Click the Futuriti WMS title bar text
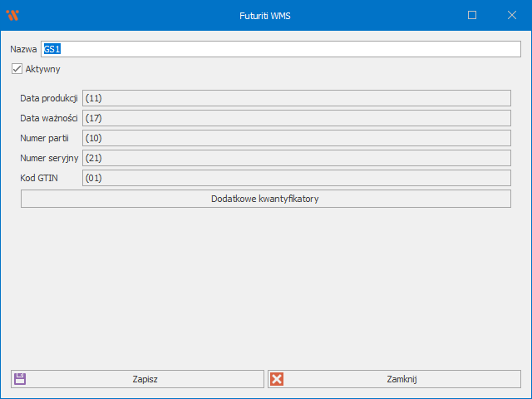This screenshot has width=532, height=399. (265, 15)
